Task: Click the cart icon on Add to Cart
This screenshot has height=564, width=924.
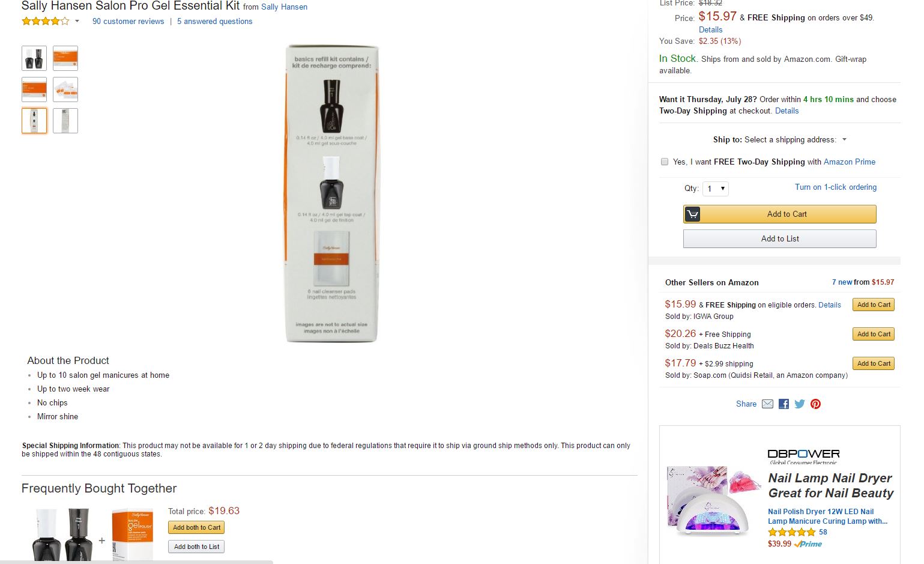Action: (692, 214)
